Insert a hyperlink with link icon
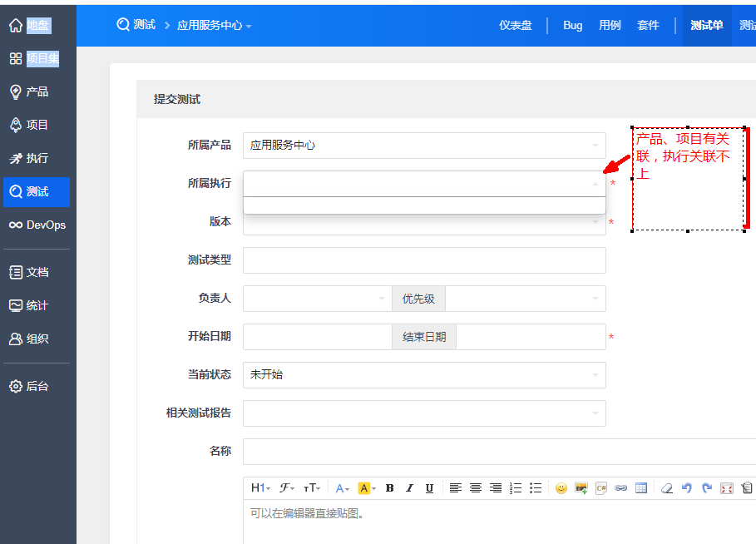Screen dimensions: 756x544 click(x=620, y=488)
